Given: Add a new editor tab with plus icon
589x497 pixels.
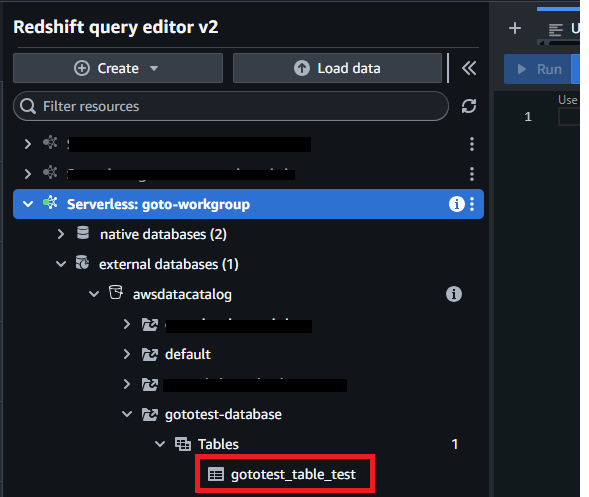Looking at the screenshot, I should [515, 28].
